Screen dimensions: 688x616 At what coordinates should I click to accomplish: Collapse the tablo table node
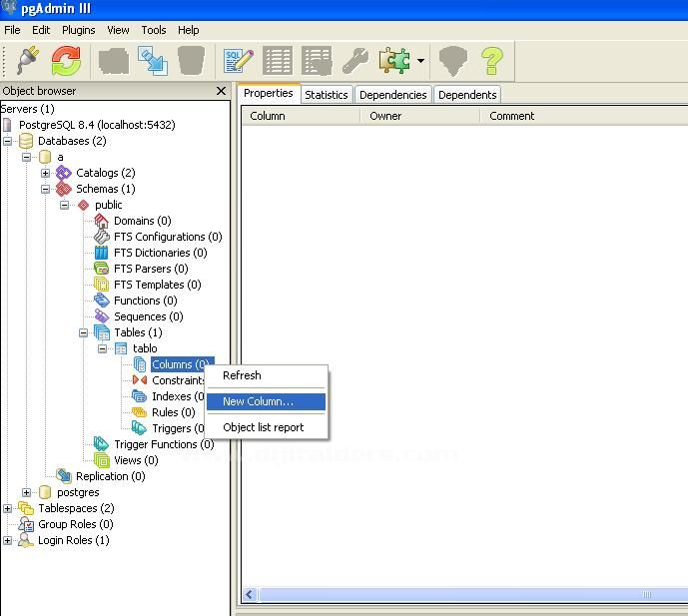click(x=102, y=348)
